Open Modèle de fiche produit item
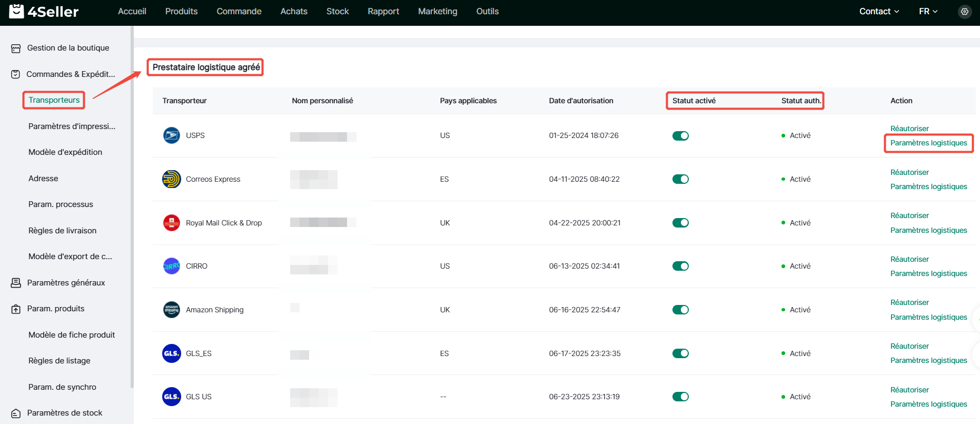The height and width of the screenshot is (424, 980). [72, 335]
